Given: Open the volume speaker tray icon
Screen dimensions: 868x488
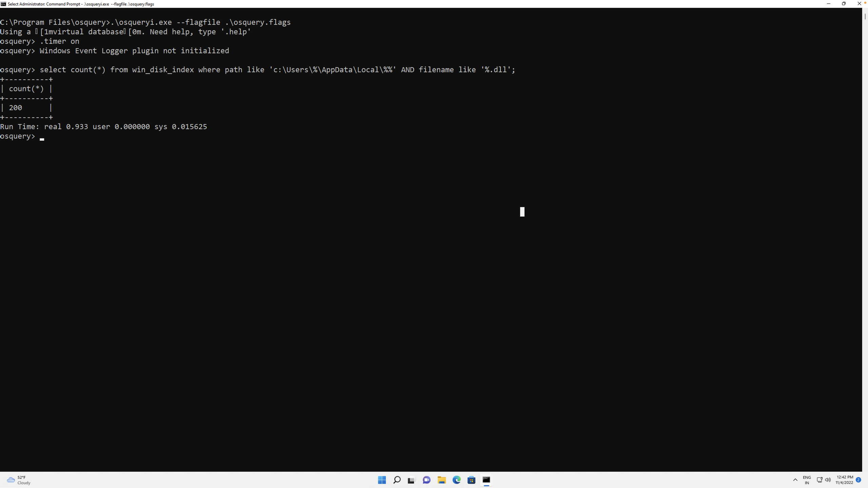Looking at the screenshot, I should [x=828, y=480].
